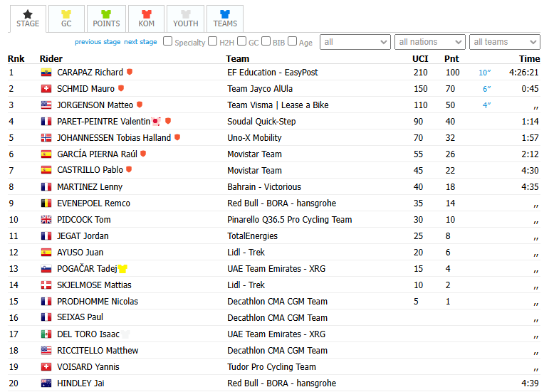Screen dimensions: 549x392
Task: Click the polka-dot jersey icon beside PARET-PEINTRE
Action: click(156, 122)
